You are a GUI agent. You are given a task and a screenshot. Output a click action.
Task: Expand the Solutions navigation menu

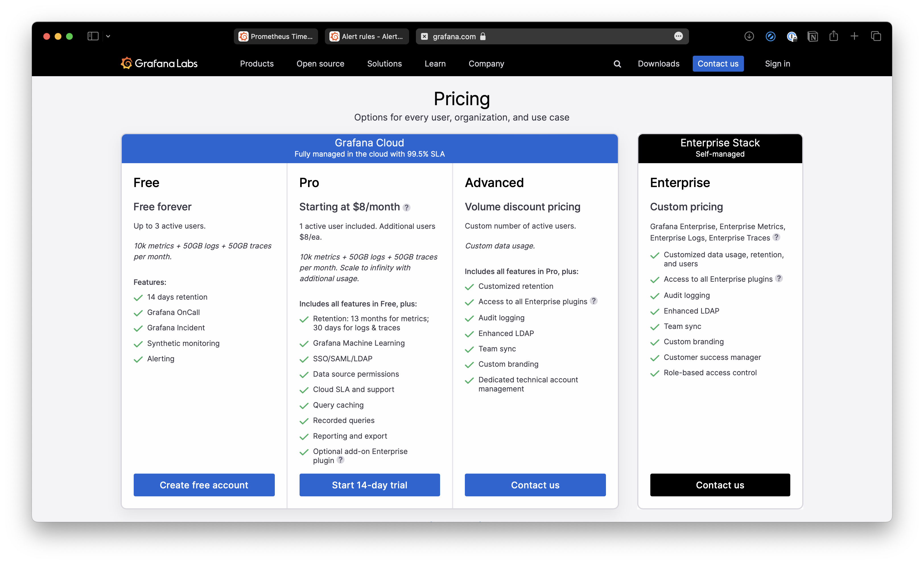coord(384,64)
